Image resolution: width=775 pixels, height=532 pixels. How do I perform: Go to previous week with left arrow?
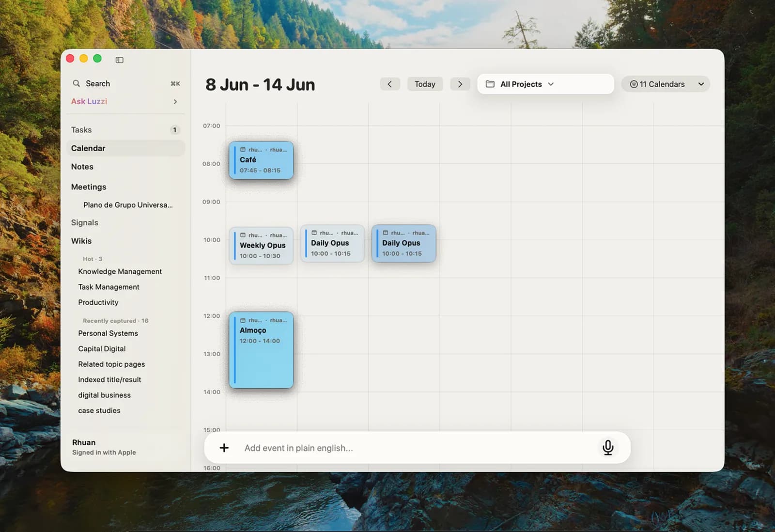coord(389,84)
